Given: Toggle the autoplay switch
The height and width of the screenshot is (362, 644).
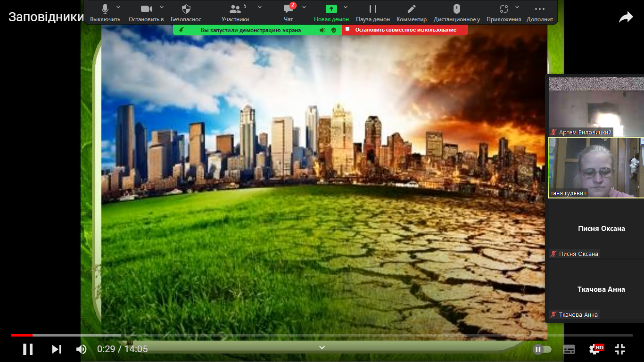Looking at the screenshot, I should (x=542, y=349).
